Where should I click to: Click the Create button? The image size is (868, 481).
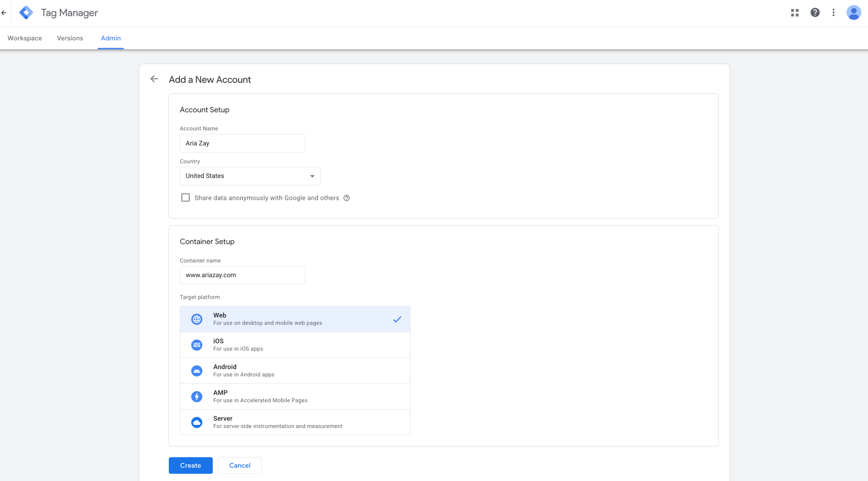pos(190,465)
